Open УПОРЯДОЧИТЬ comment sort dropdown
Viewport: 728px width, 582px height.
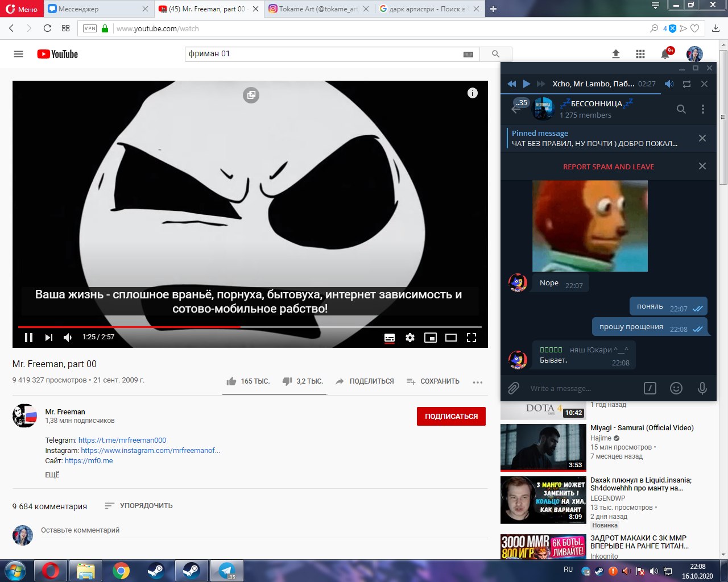point(139,506)
